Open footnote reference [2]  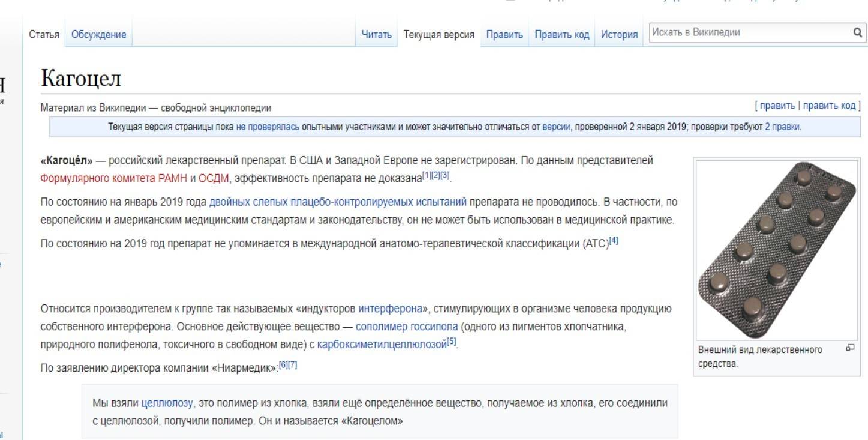(435, 175)
